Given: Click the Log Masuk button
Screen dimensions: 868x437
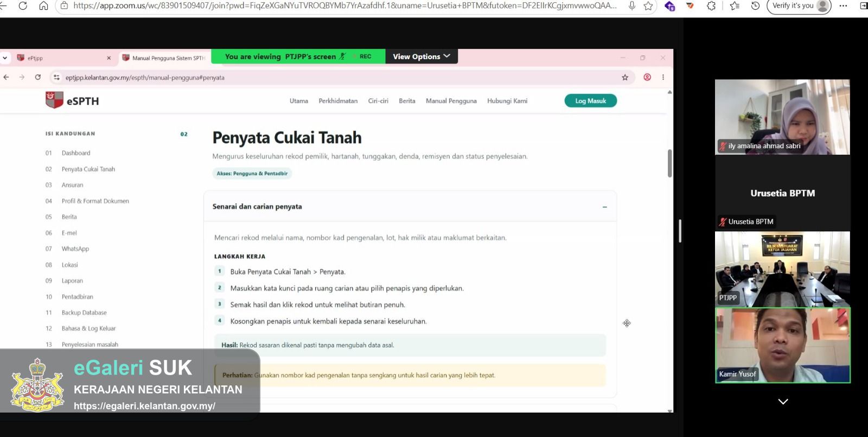Looking at the screenshot, I should 591,101.
